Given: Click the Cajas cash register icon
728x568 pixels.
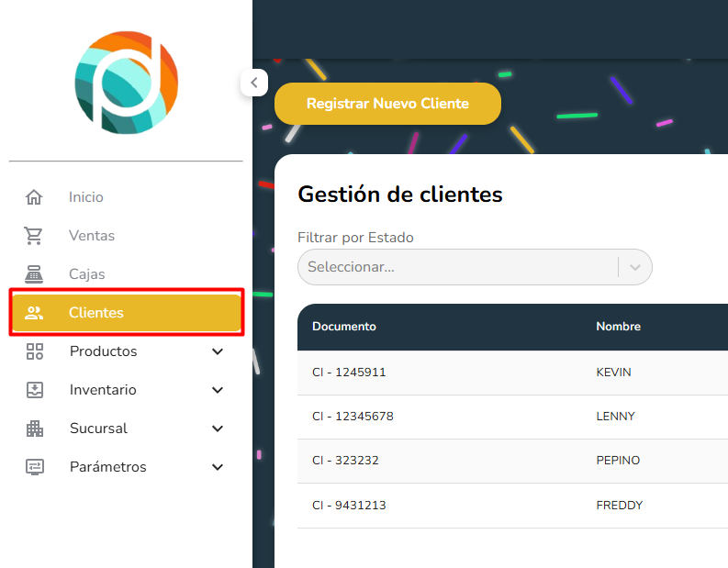Looking at the screenshot, I should click(34, 274).
